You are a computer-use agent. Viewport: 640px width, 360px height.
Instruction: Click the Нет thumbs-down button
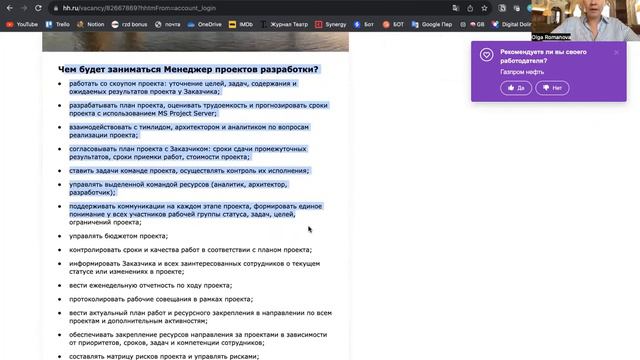tap(552, 88)
